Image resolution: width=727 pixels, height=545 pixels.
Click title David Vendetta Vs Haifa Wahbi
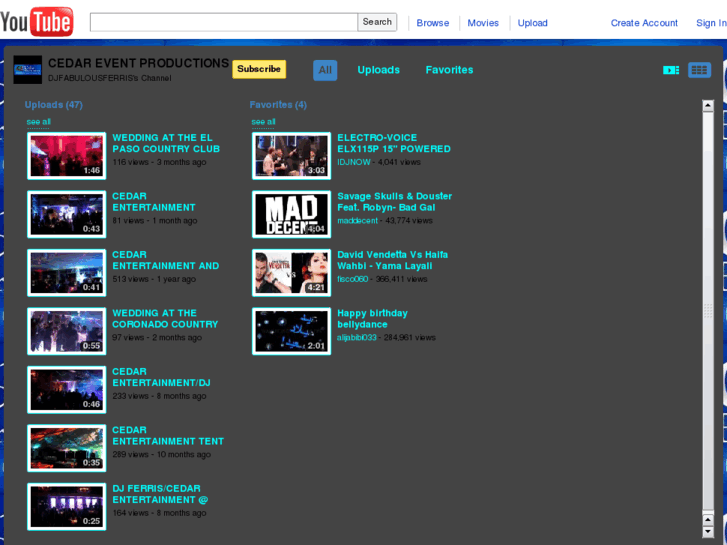(x=393, y=260)
